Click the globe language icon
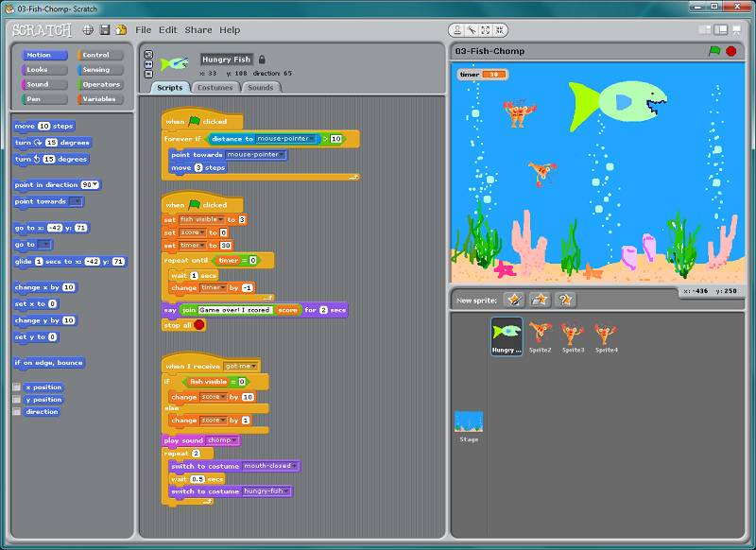The image size is (756, 550). 88,30
